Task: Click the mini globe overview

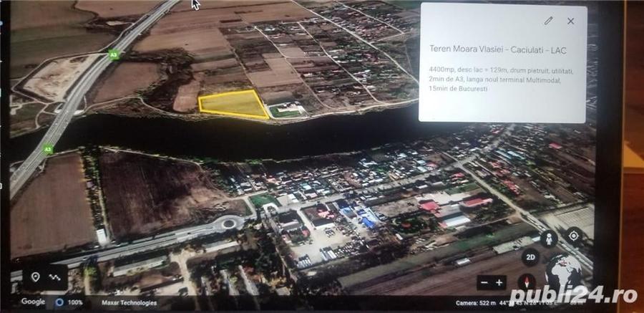Action: coord(563,272)
